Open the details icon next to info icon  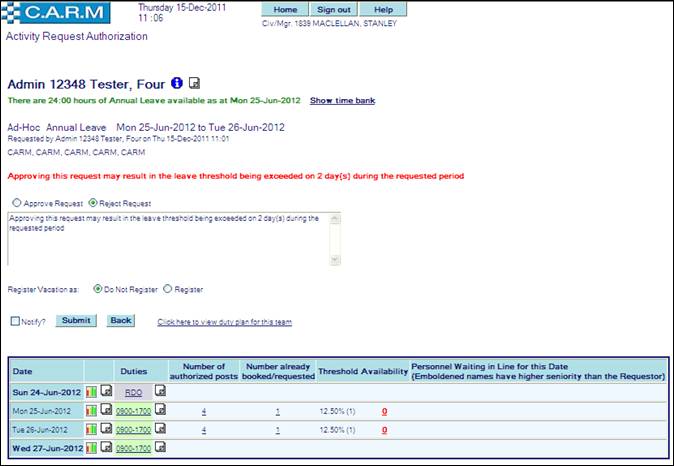click(195, 83)
